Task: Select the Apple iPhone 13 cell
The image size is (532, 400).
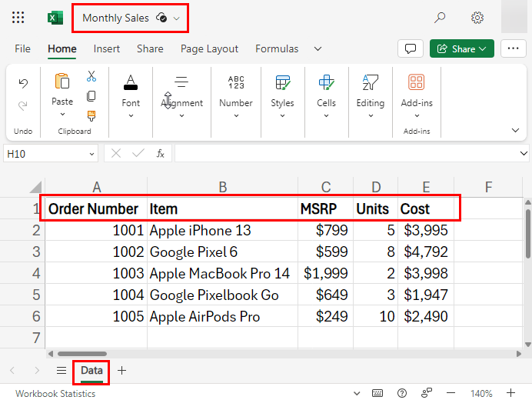Action: (x=223, y=231)
